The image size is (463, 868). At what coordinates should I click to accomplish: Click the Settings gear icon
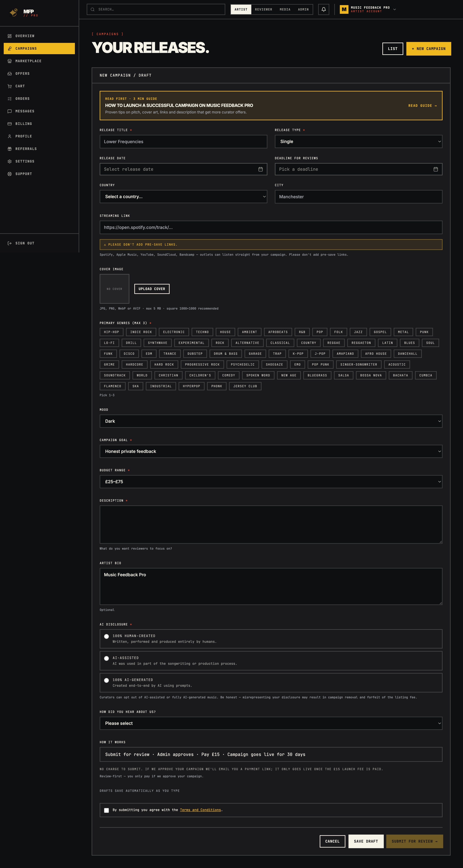coord(9,161)
